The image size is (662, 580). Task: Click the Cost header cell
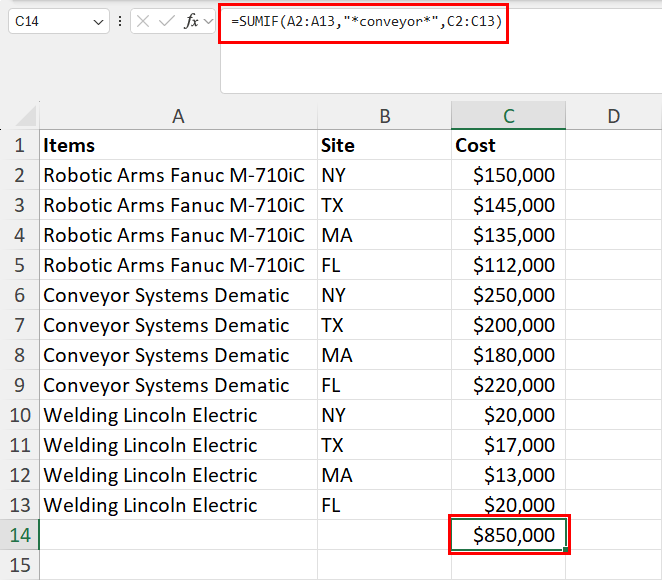[508, 145]
